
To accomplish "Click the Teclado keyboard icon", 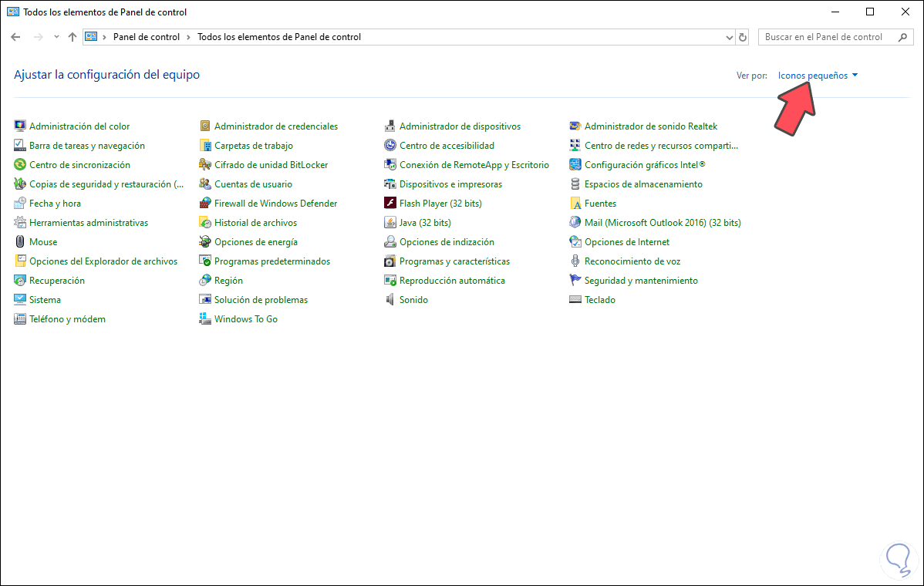I will (575, 300).
